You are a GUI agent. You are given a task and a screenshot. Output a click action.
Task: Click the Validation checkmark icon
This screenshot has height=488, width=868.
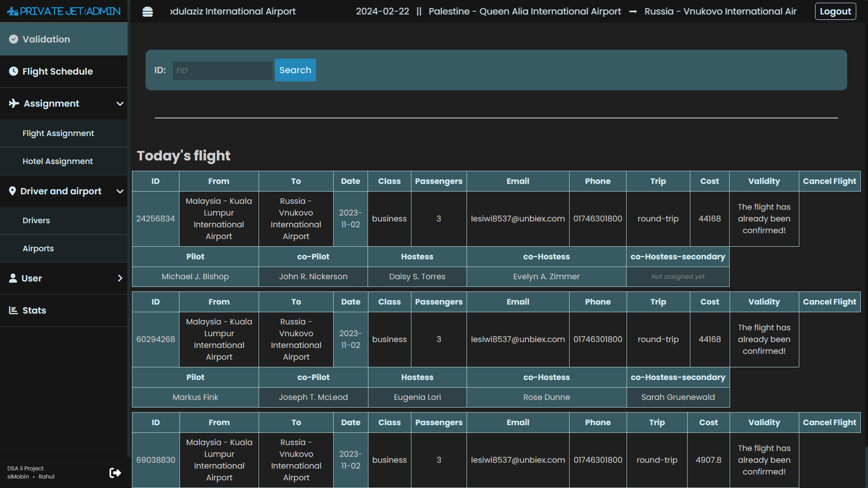[14, 39]
